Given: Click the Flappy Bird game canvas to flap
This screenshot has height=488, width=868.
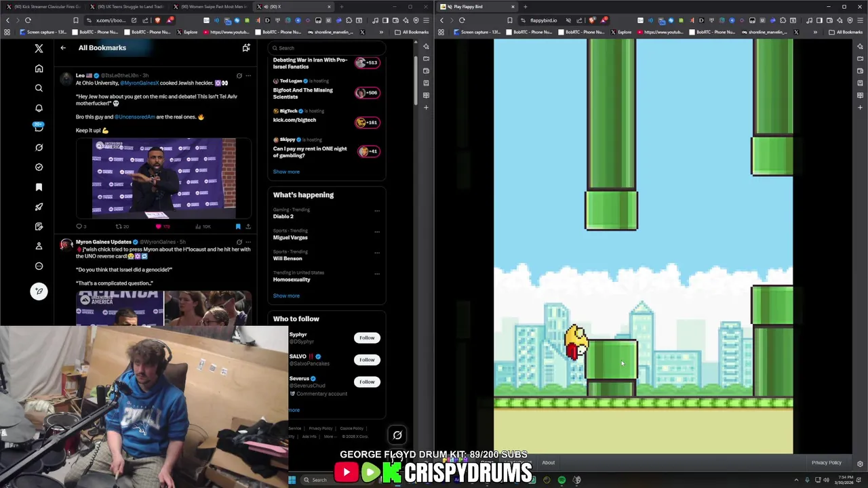Looking at the screenshot, I should pyautogui.click(x=643, y=246).
